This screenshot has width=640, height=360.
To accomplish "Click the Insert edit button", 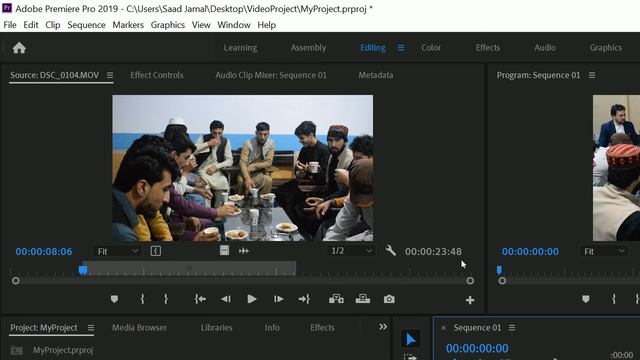I will 336,299.
